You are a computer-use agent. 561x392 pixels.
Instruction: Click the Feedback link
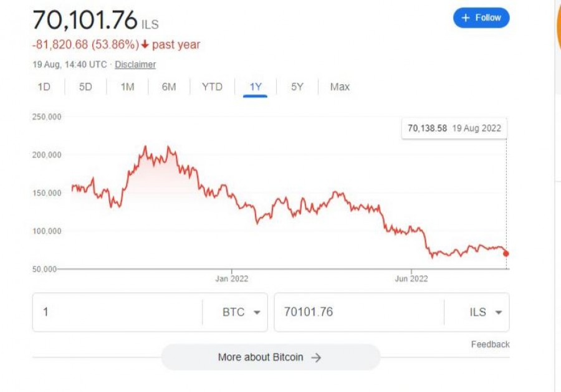point(490,344)
